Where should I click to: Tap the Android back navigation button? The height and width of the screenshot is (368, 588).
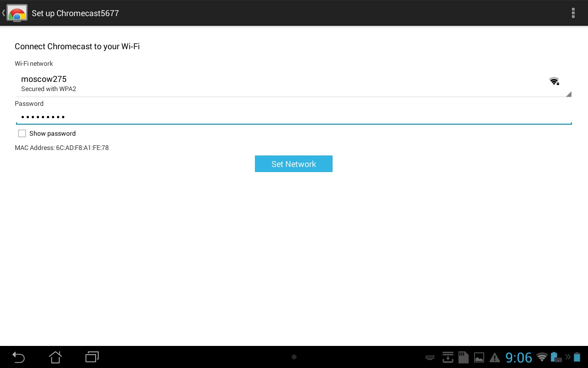click(18, 357)
